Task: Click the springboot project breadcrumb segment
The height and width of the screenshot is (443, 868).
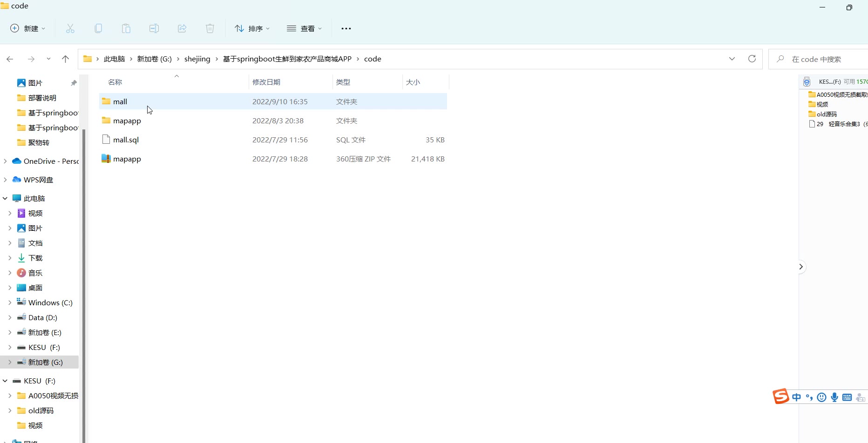Action: coord(287,59)
